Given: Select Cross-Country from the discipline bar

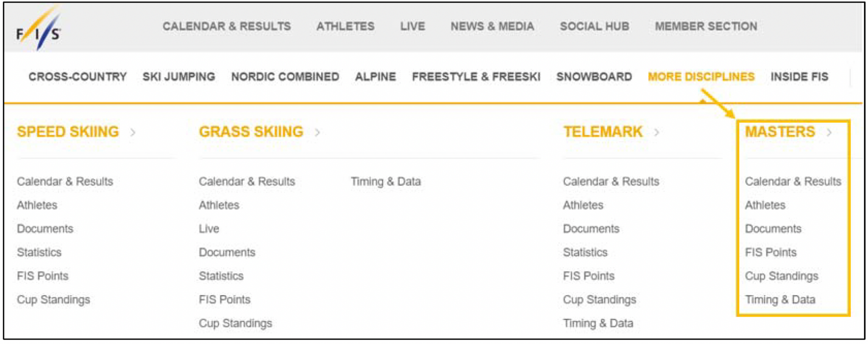Looking at the screenshot, I should [77, 76].
